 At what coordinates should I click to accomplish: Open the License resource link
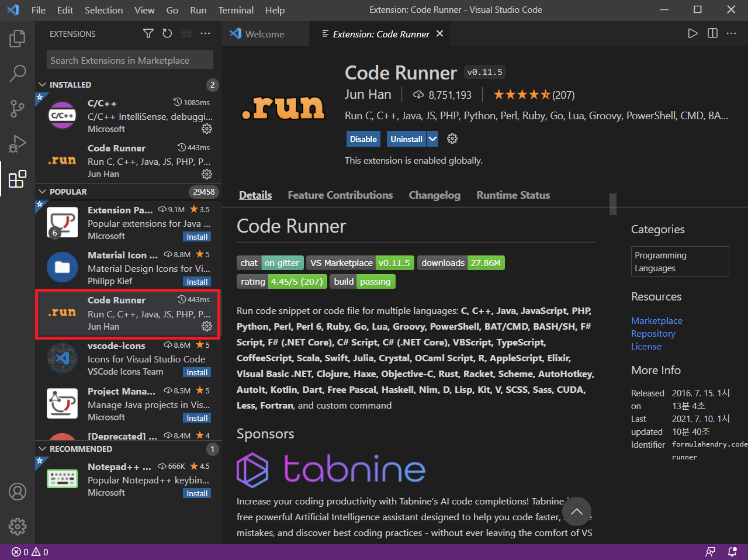(x=646, y=346)
